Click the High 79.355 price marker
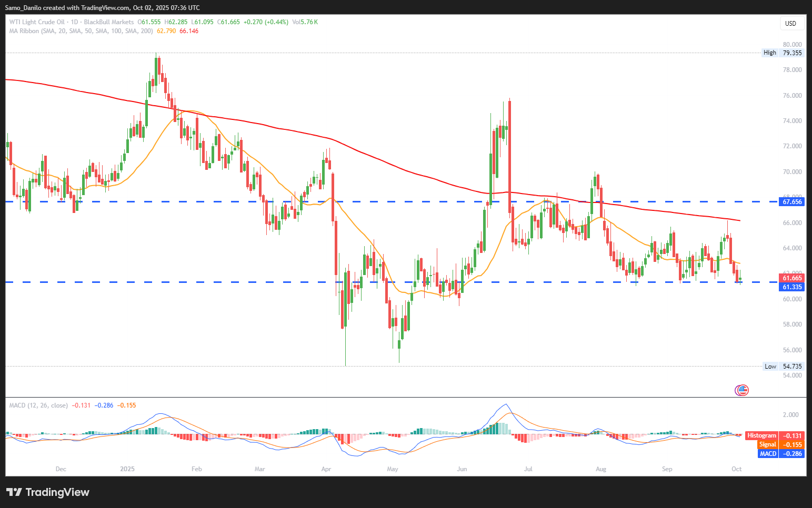 [783, 53]
